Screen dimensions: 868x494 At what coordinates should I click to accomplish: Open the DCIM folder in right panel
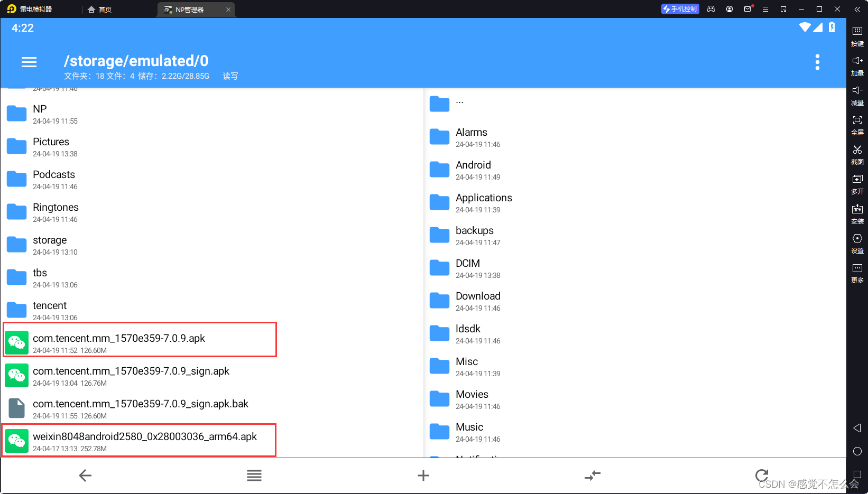pos(635,268)
